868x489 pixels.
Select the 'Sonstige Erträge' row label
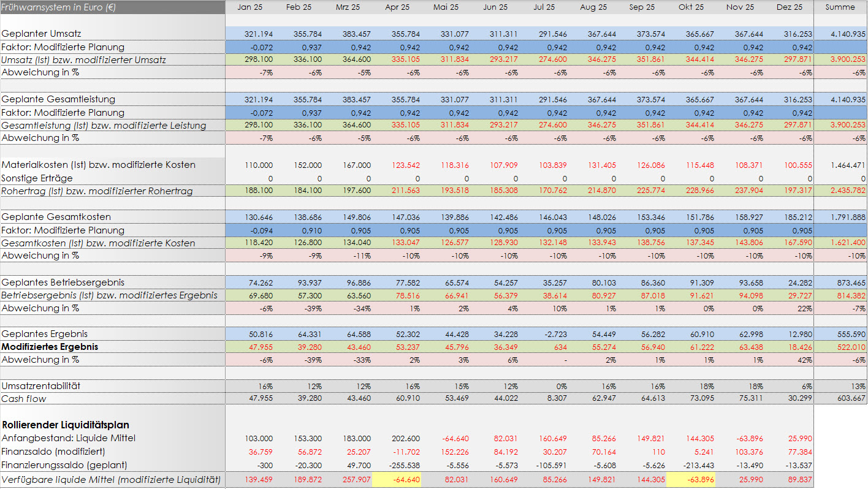[37, 178]
